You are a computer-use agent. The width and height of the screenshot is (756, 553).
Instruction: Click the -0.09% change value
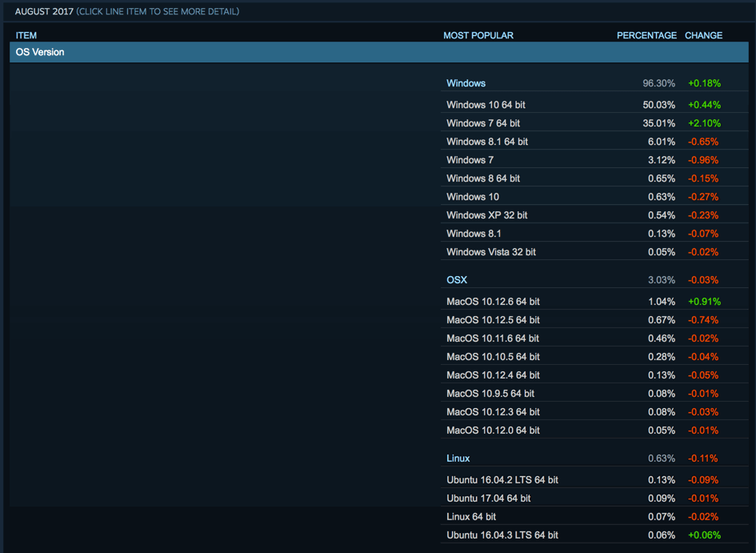(x=703, y=480)
